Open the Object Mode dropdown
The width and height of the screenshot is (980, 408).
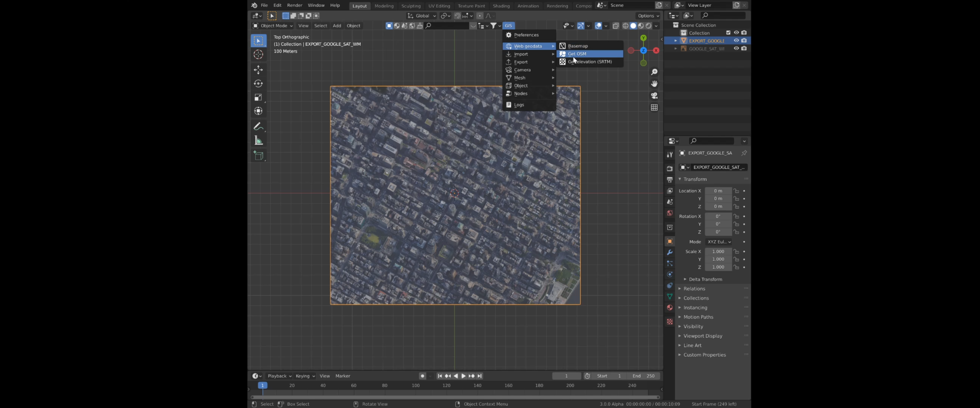[273, 25]
